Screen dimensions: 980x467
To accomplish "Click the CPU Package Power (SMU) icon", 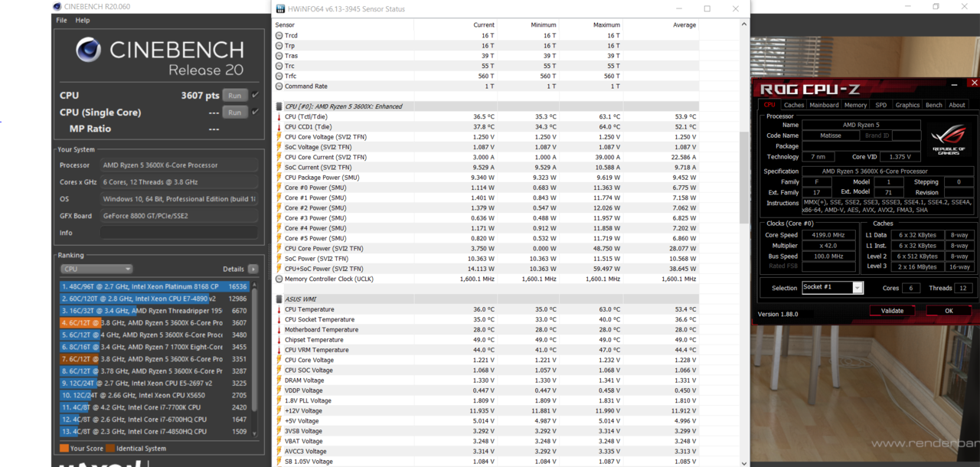I will click(x=279, y=178).
